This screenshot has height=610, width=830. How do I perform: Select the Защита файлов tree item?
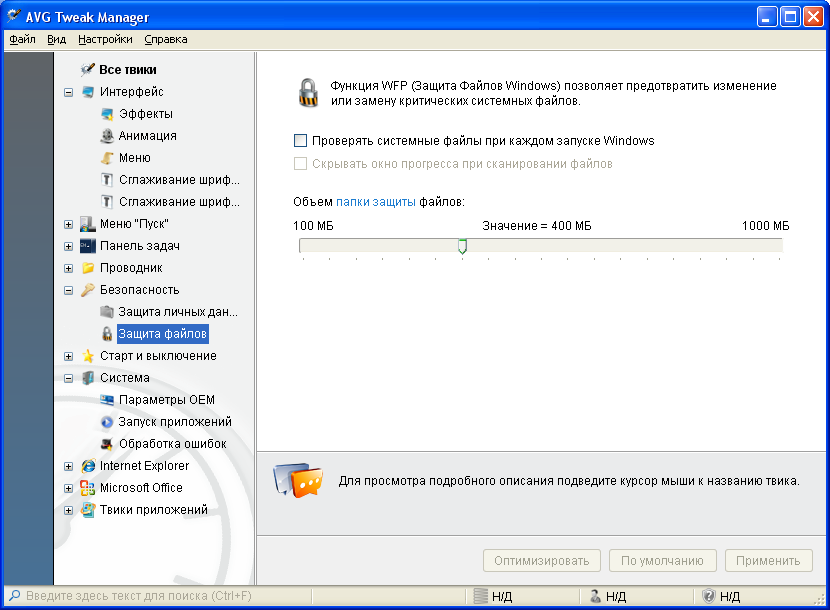pos(163,334)
